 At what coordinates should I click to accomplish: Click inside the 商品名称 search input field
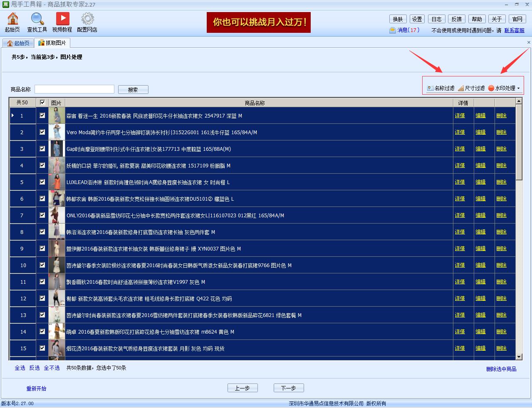click(x=74, y=89)
